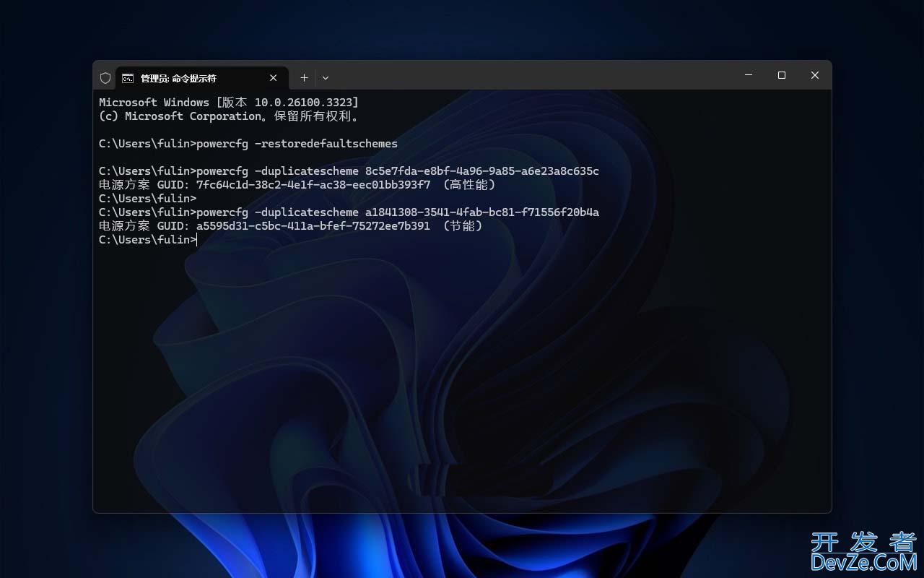Click the administrator shield icon in title bar
The width and height of the screenshot is (924, 578).
click(105, 78)
